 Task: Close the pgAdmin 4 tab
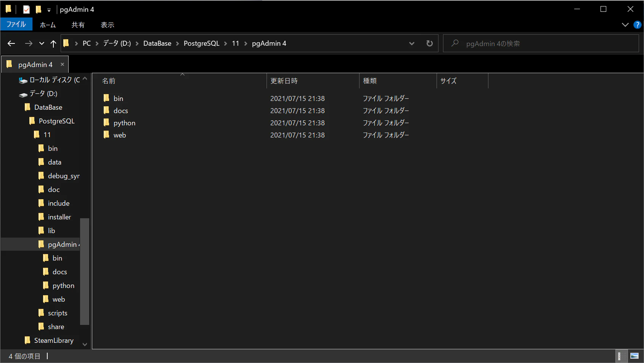tap(62, 64)
